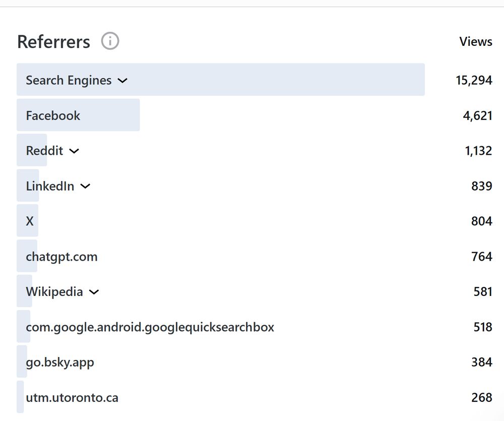Expand the Search Engines chevron
The width and height of the screenshot is (504, 421).
click(122, 80)
